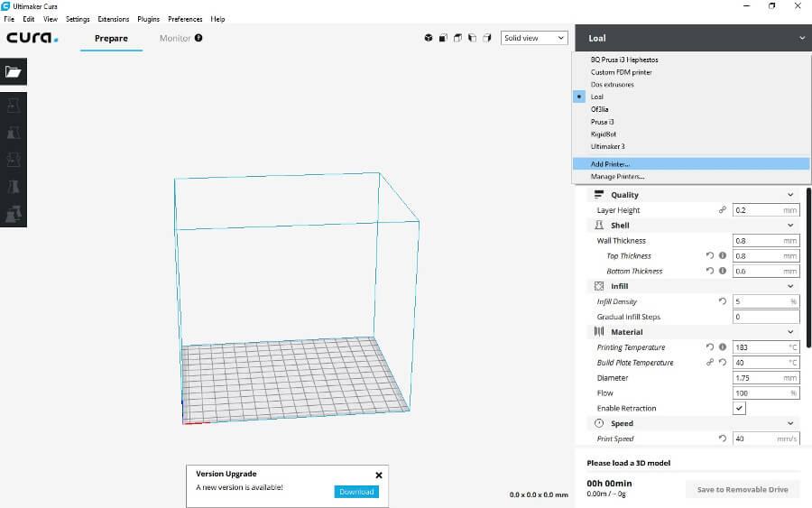Choose Add Printer... from printer list

pyautogui.click(x=691, y=163)
